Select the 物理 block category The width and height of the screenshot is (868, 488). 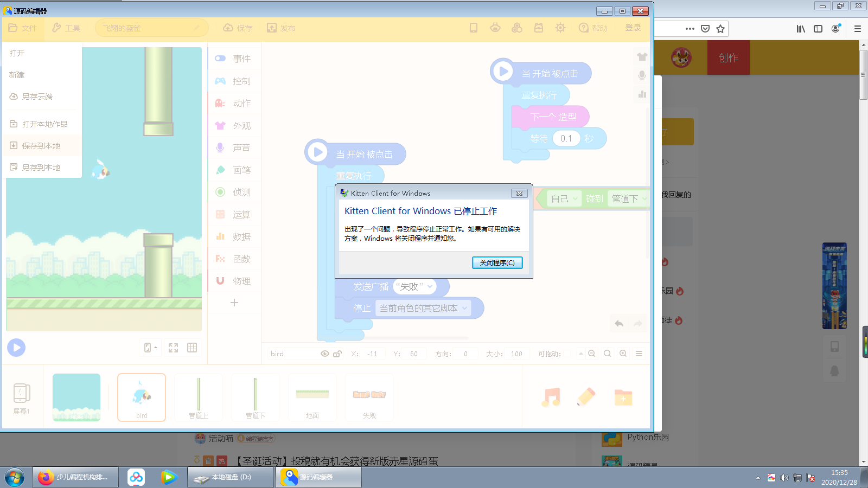(x=234, y=281)
